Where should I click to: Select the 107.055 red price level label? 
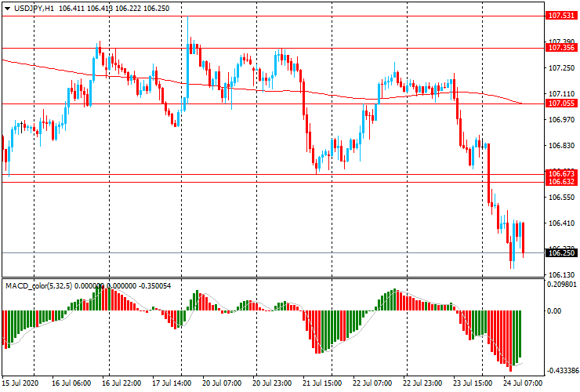(561, 103)
